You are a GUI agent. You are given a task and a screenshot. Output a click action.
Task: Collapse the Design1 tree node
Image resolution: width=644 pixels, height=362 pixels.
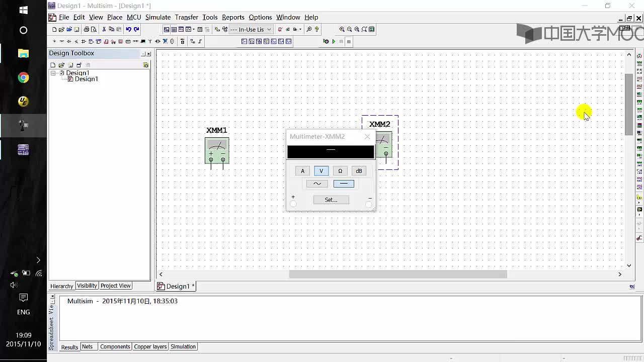[x=53, y=73]
